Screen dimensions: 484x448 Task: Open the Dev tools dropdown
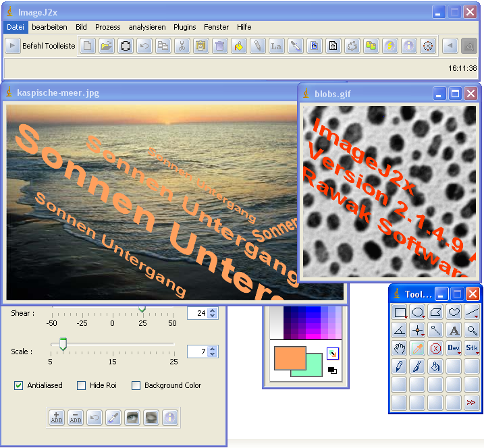click(454, 349)
